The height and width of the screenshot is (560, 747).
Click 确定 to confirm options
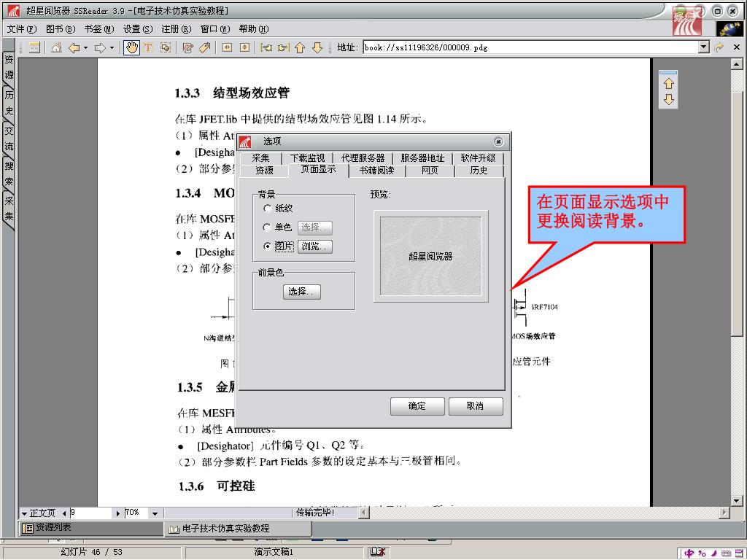point(417,406)
